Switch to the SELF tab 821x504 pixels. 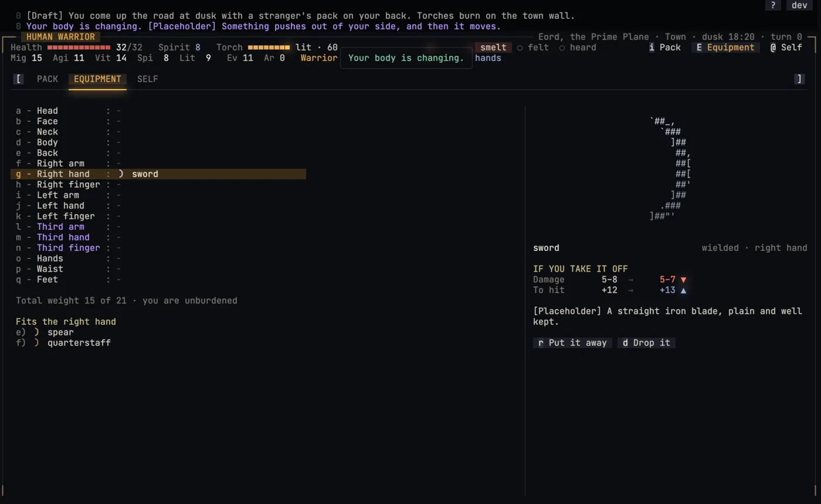pyautogui.click(x=147, y=79)
